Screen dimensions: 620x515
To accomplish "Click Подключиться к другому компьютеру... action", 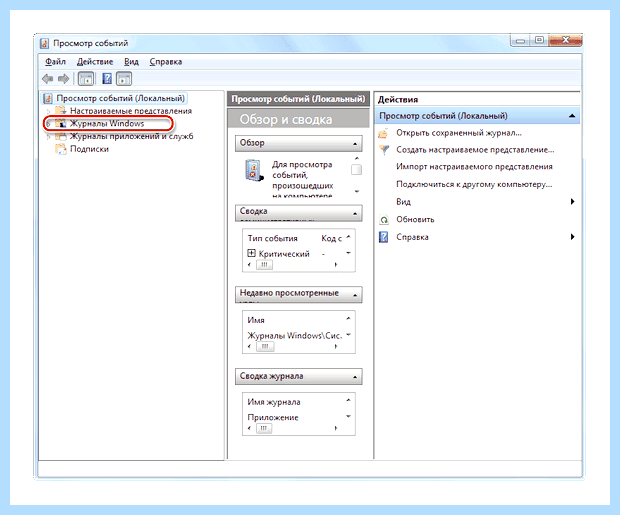I will (x=474, y=184).
